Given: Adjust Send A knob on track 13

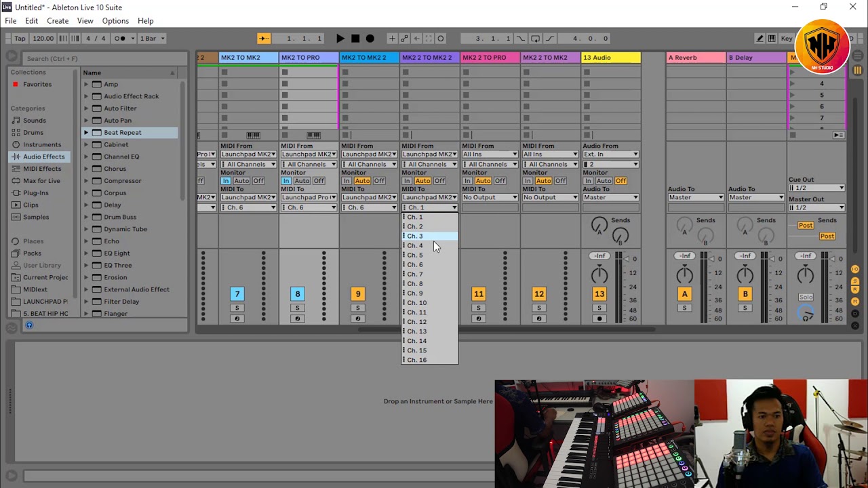Looking at the screenshot, I should [599, 226].
